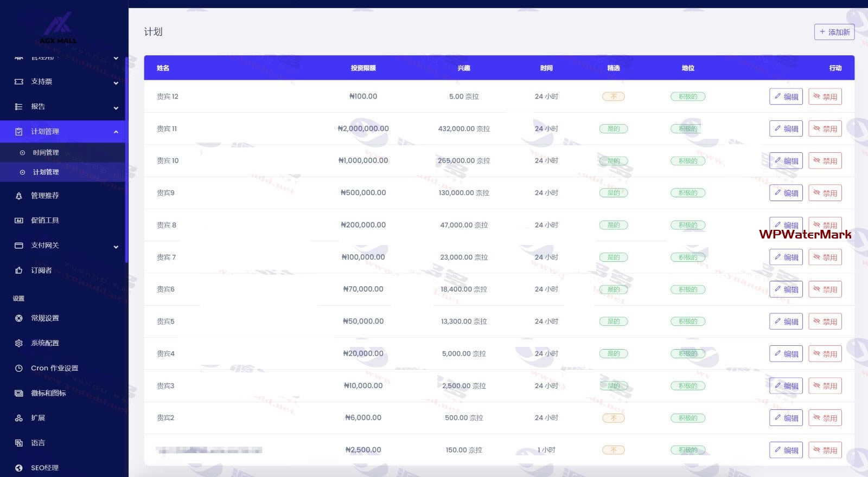Disable the 贵宾 7 plan
The height and width of the screenshot is (477, 868).
coord(825,257)
